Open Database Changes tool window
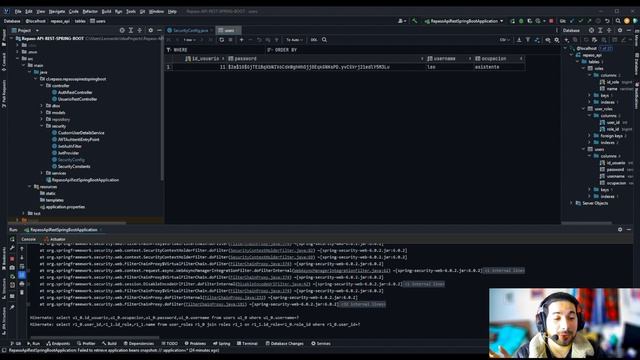This screenshot has width=640, height=360. (284, 343)
